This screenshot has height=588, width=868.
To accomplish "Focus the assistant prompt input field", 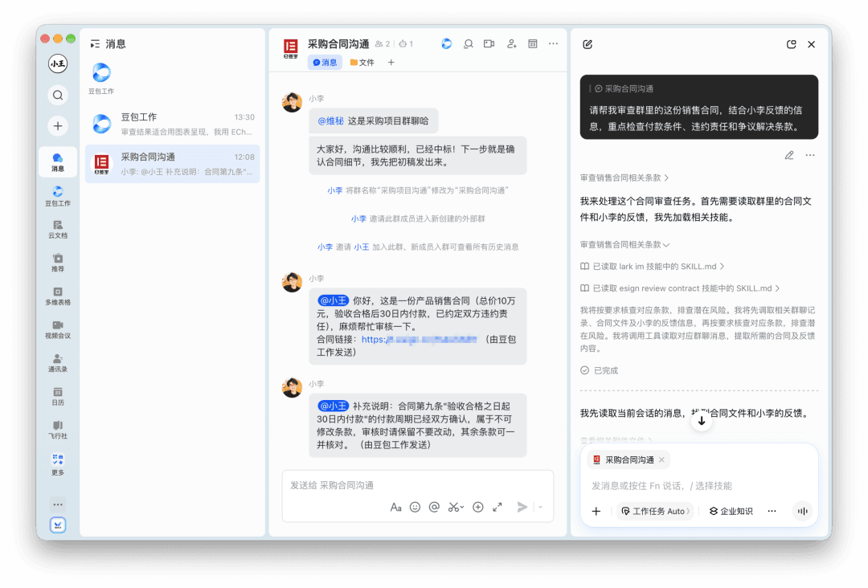I will tap(699, 486).
